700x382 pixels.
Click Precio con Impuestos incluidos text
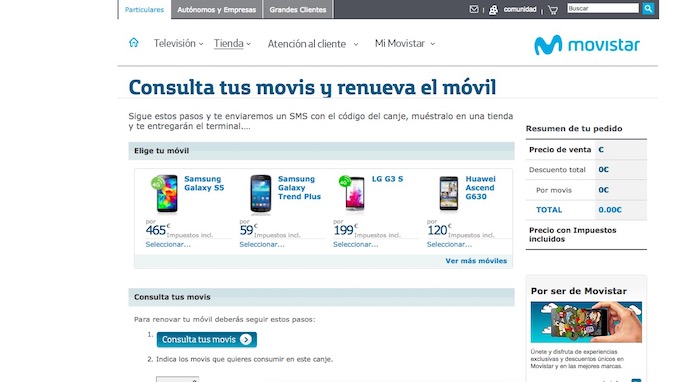(x=572, y=235)
